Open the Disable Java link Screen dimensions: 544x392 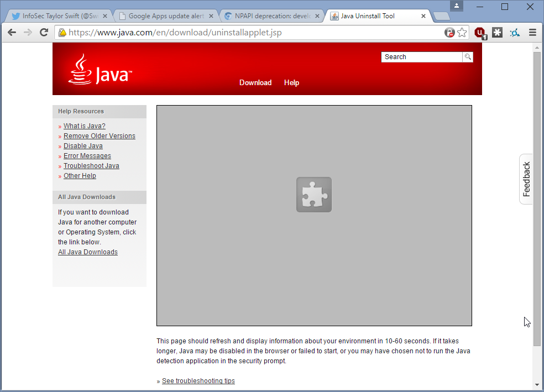coord(83,146)
